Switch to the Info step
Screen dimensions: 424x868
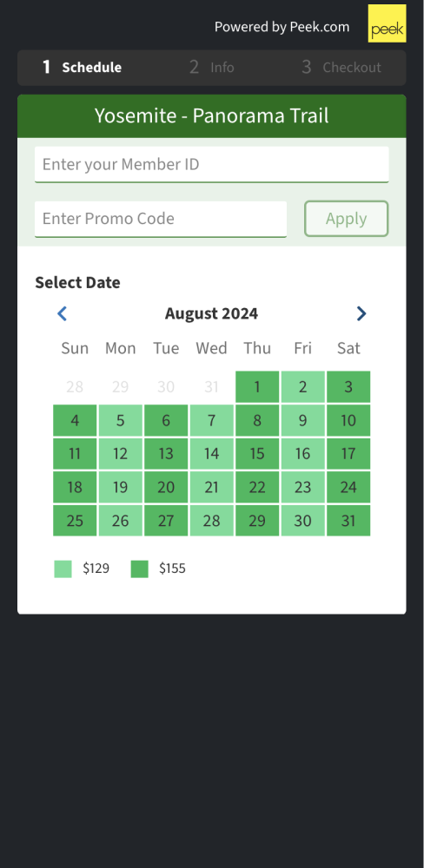point(212,68)
